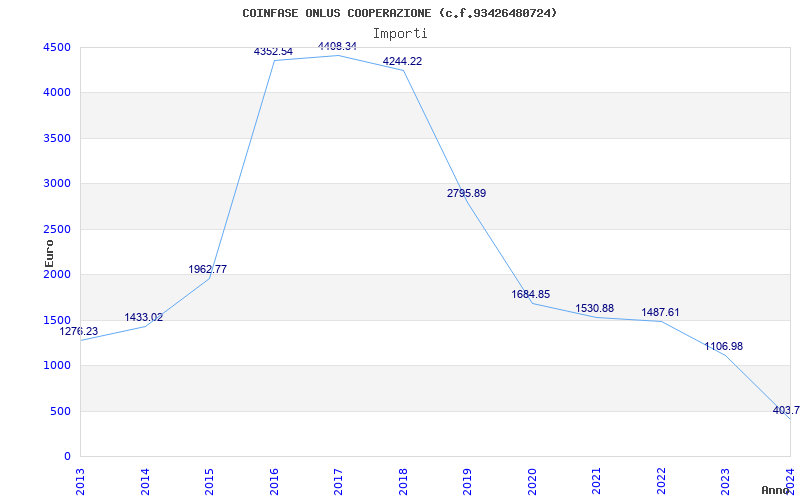Click the data label 1433.02

click(143, 317)
